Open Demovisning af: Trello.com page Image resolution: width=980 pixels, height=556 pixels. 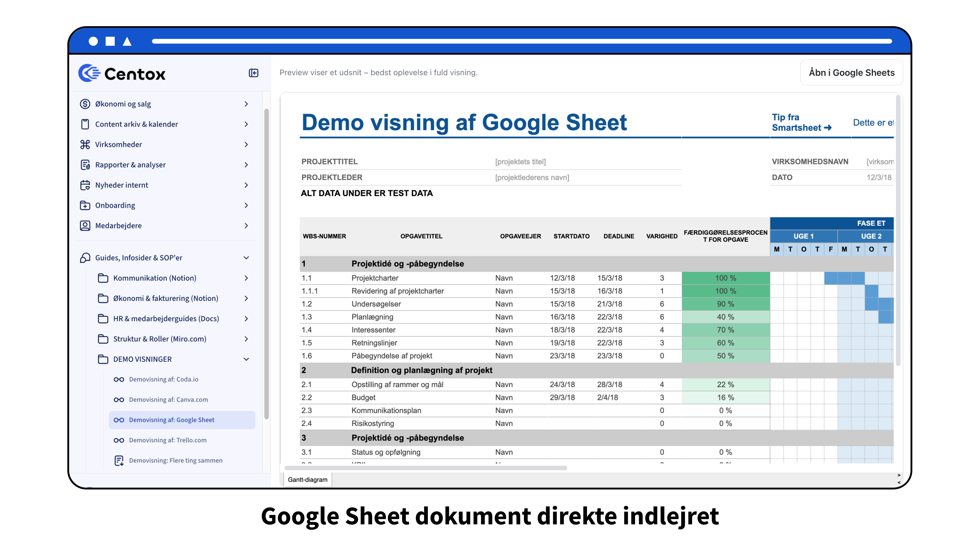click(168, 440)
